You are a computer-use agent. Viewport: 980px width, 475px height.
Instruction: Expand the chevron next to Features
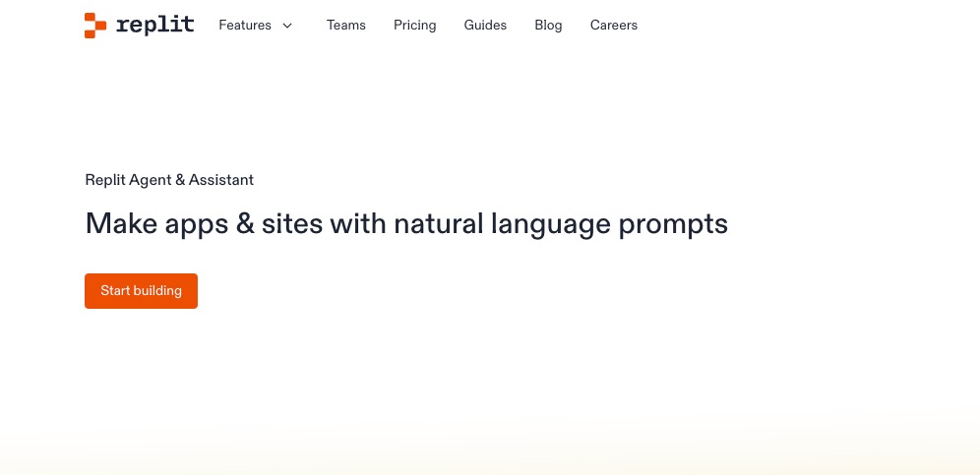pos(287,26)
